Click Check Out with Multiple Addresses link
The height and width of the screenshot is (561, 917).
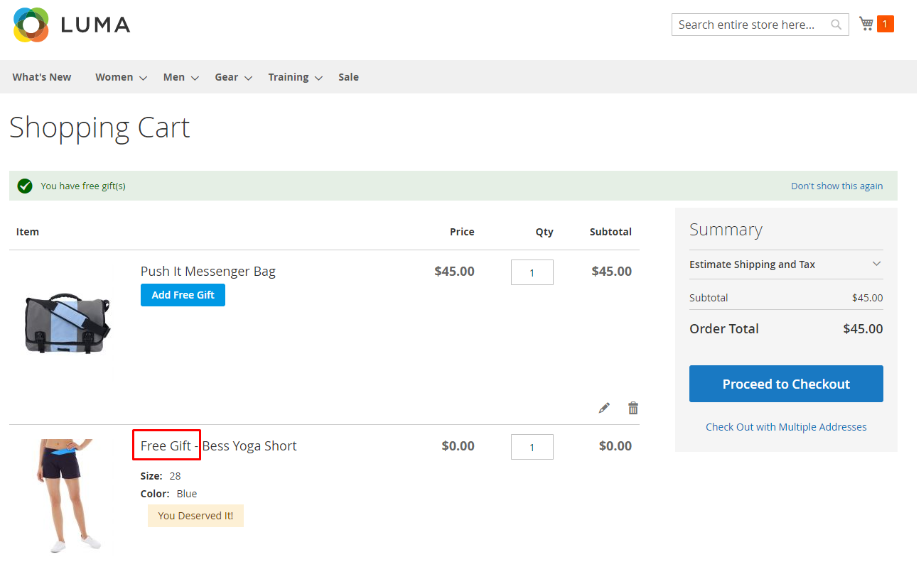785,427
